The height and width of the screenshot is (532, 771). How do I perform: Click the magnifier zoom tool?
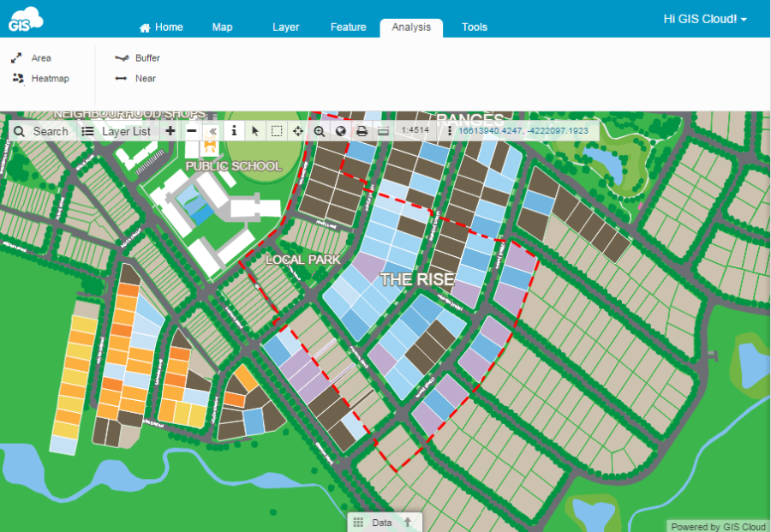point(320,131)
